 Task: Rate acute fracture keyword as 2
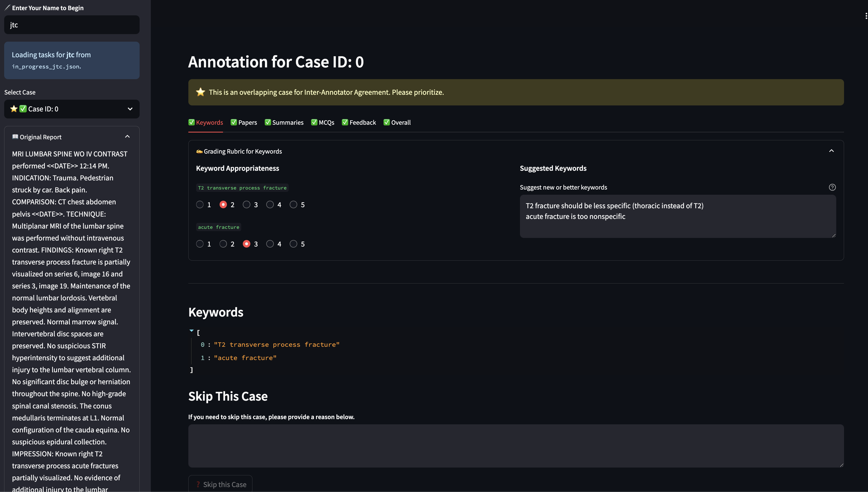point(223,244)
